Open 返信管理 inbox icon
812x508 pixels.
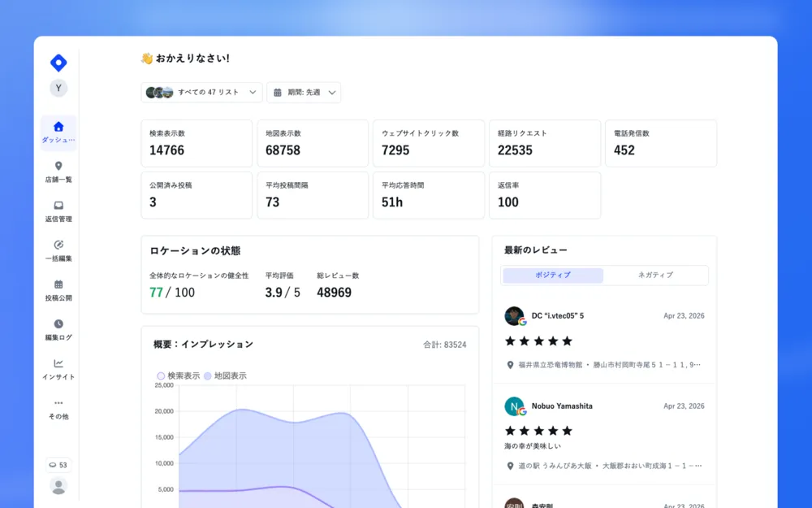tap(58, 206)
